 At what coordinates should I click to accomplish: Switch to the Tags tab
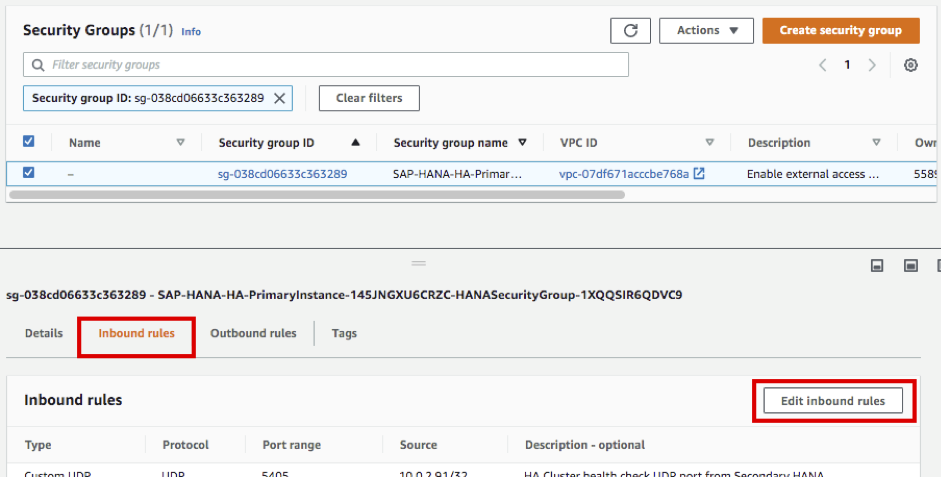coord(344,333)
